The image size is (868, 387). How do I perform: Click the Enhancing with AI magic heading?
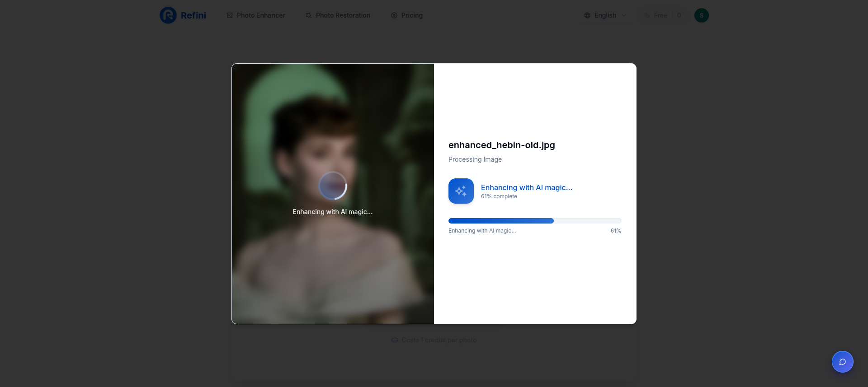click(527, 187)
